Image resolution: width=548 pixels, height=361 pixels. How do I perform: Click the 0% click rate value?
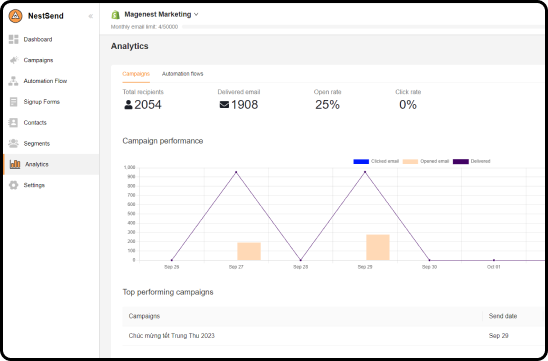pos(408,104)
